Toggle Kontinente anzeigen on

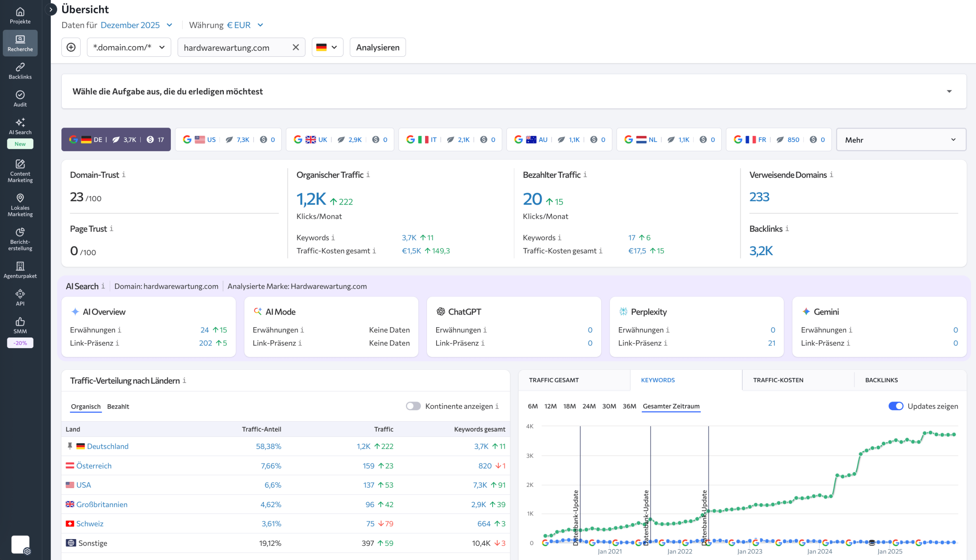[x=413, y=406]
